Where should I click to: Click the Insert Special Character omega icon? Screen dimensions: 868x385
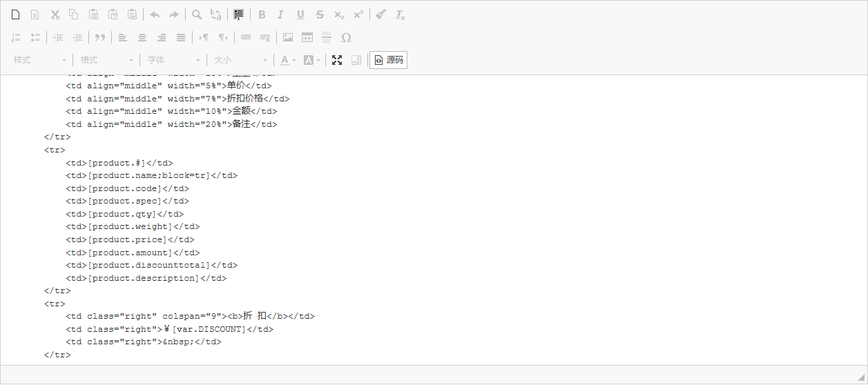point(347,37)
